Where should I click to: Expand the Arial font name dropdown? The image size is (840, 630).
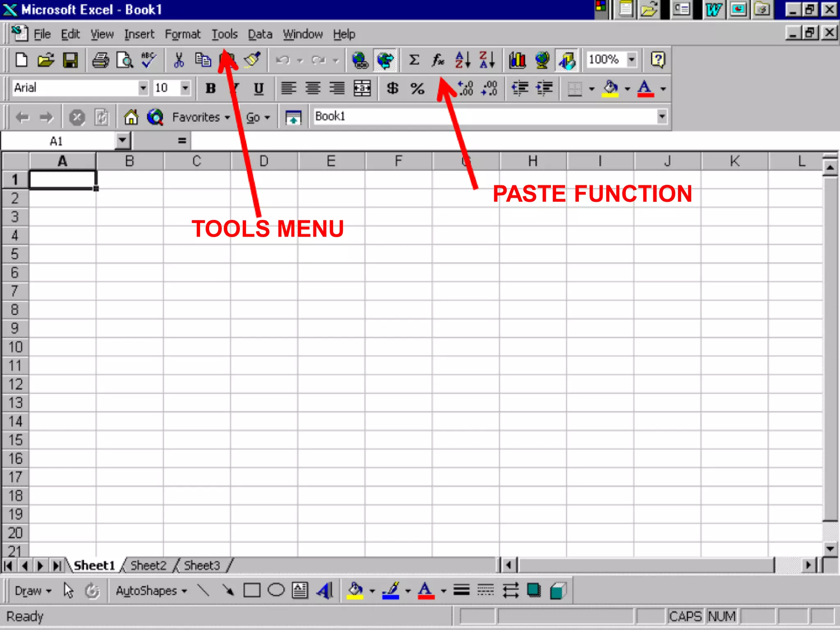pos(143,88)
